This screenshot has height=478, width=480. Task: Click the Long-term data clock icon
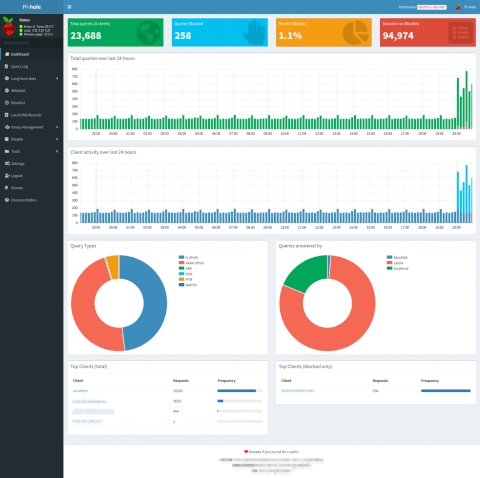[x=7, y=78]
